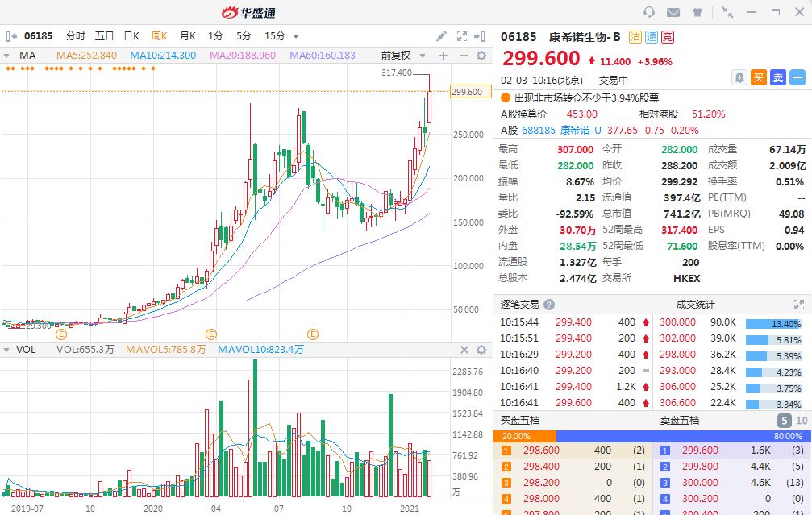Switch order book depth to 5 levels
The width and height of the screenshot is (812, 515).
[x=784, y=420]
